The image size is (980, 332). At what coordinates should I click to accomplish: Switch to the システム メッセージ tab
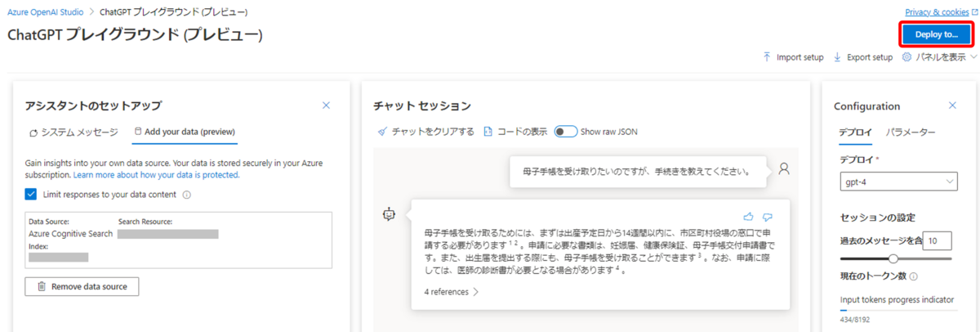click(73, 132)
